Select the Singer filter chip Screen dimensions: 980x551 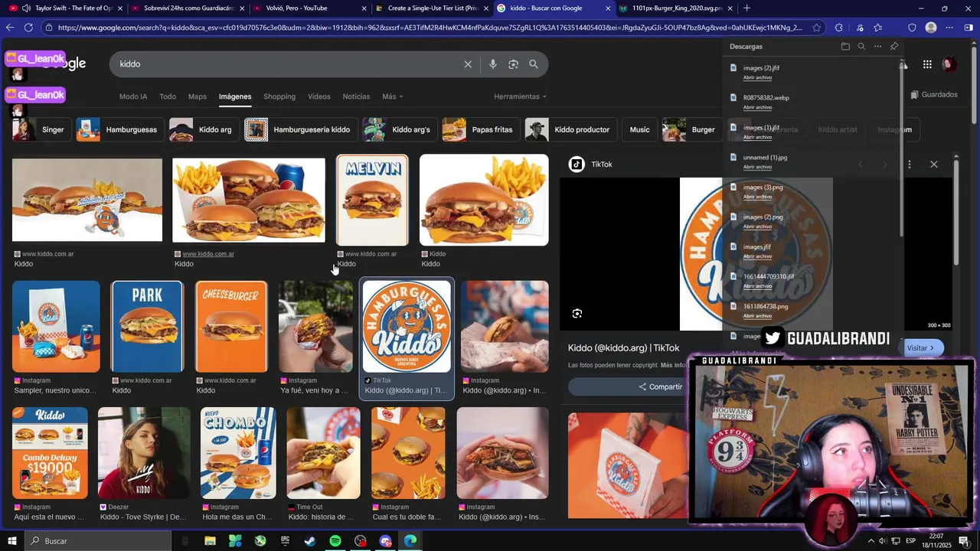click(42, 129)
